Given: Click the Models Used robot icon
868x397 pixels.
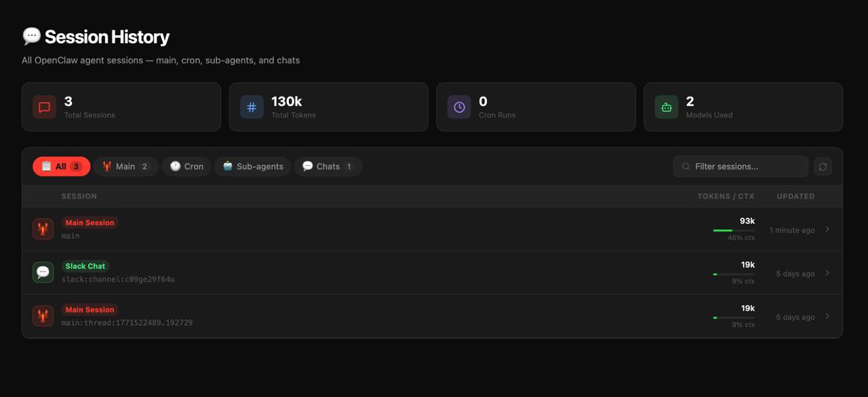Looking at the screenshot, I should [667, 107].
